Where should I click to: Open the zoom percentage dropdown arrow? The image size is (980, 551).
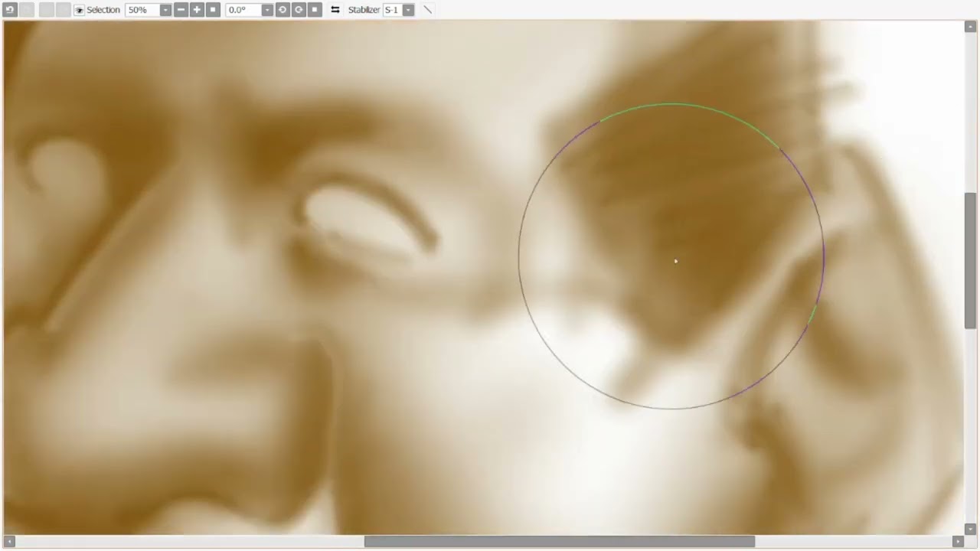point(165,10)
